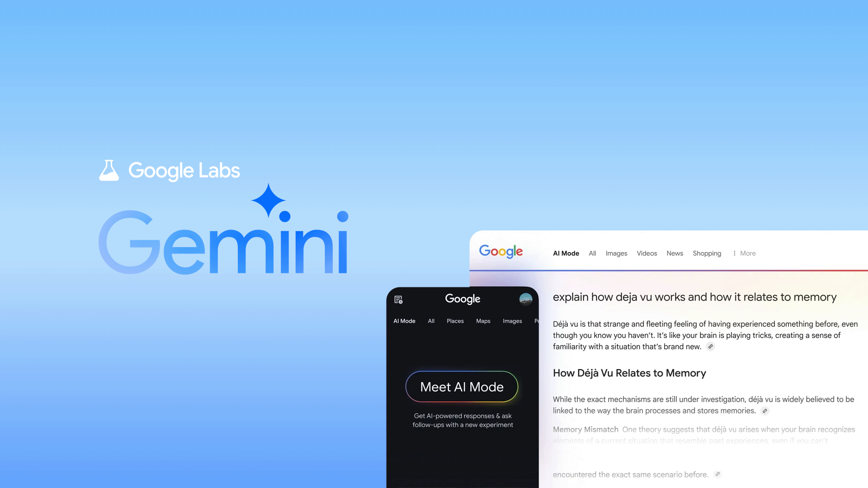Click the Google Labs flask icon
Image resolution: width=868 pixels, height=488 pixels.
pos(109,170)
